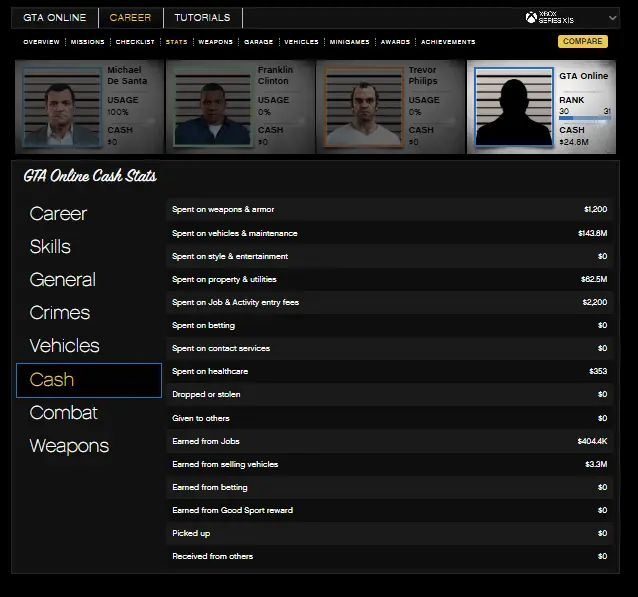This screenshot has height=597, width=638.
Task: Click the Earned from Jobs row
Action: click(390, 441)
